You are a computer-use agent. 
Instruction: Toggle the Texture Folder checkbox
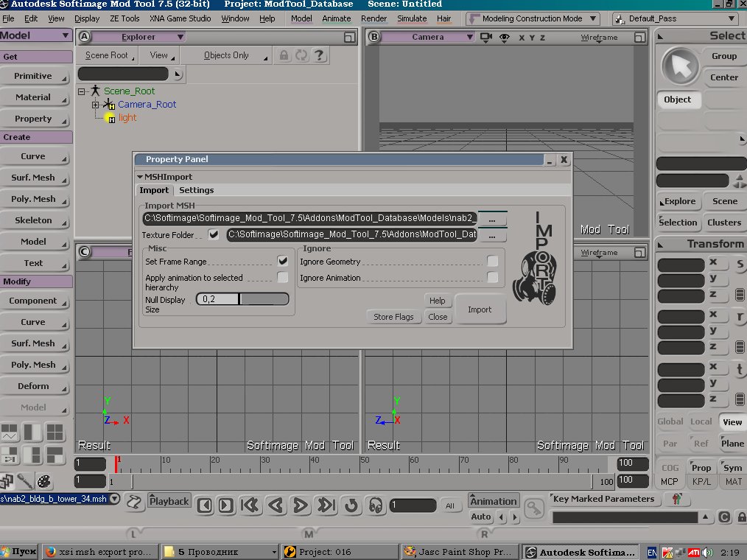(214, 234)
